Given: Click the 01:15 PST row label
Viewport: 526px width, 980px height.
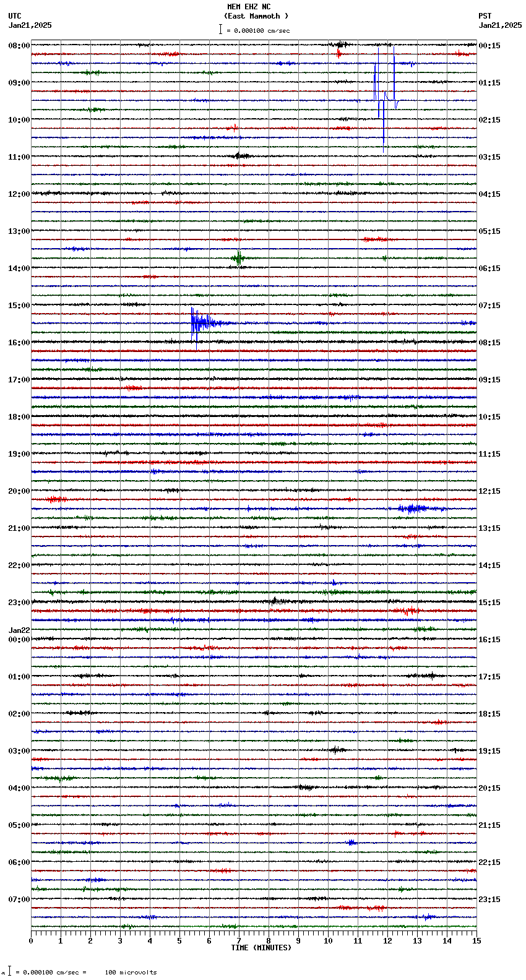Looking at the screenshot, I should point(489,83).
